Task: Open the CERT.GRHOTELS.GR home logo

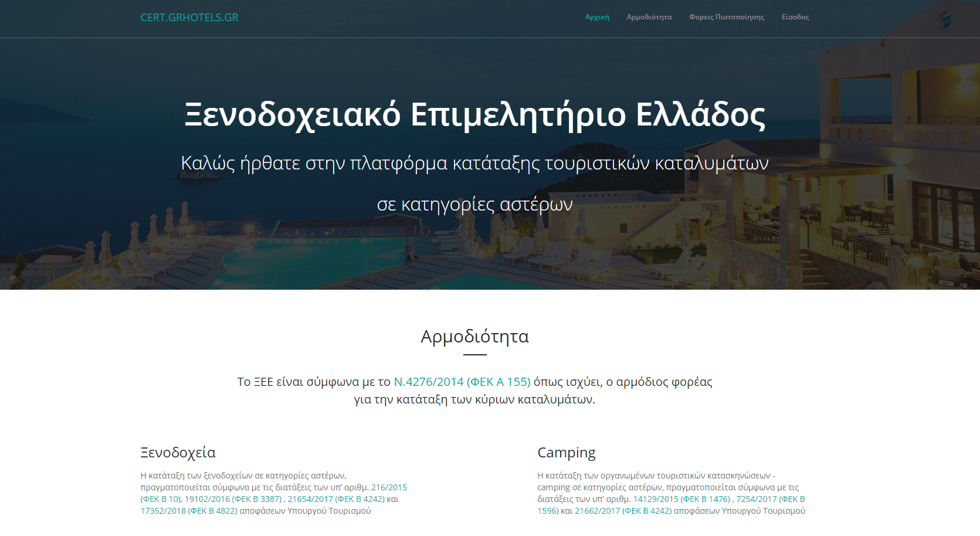Action: 189,18
